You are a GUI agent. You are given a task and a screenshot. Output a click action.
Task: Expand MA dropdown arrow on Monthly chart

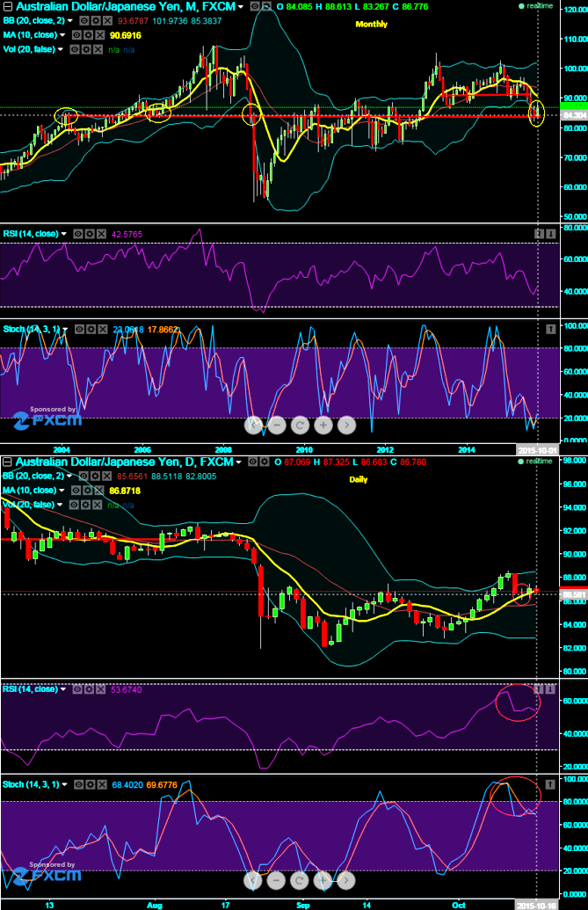click(x=62, y=35)
